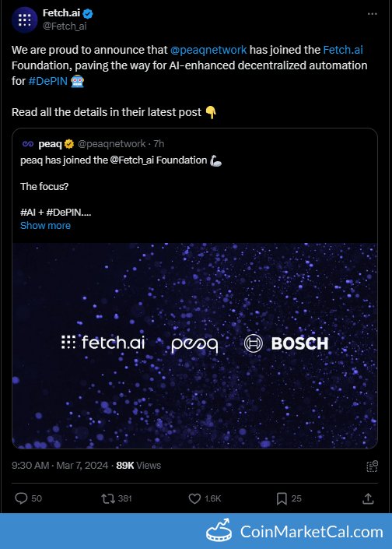392x549 pixels.
Task: Click the blue verified badge next to Fetch.ai
Action: (88, 14)
